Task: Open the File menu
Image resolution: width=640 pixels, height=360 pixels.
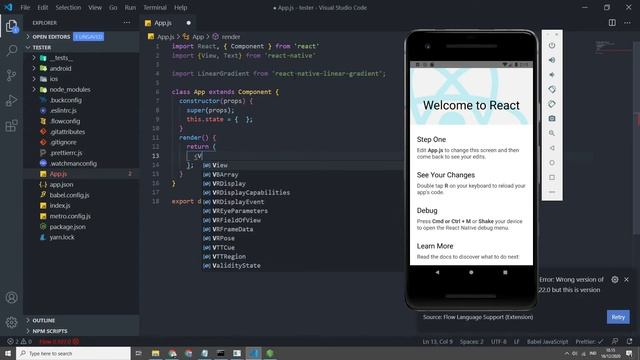Action: (x=25, y=7)
